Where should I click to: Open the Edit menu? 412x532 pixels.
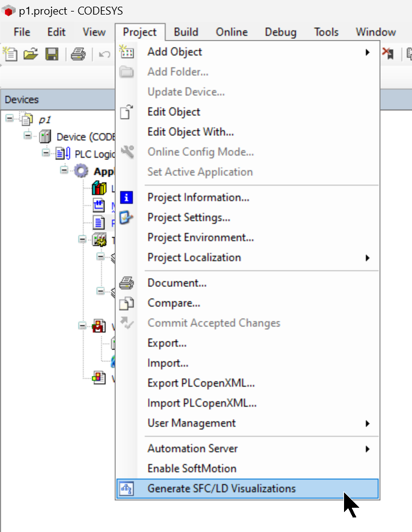[x=56, y=32]
